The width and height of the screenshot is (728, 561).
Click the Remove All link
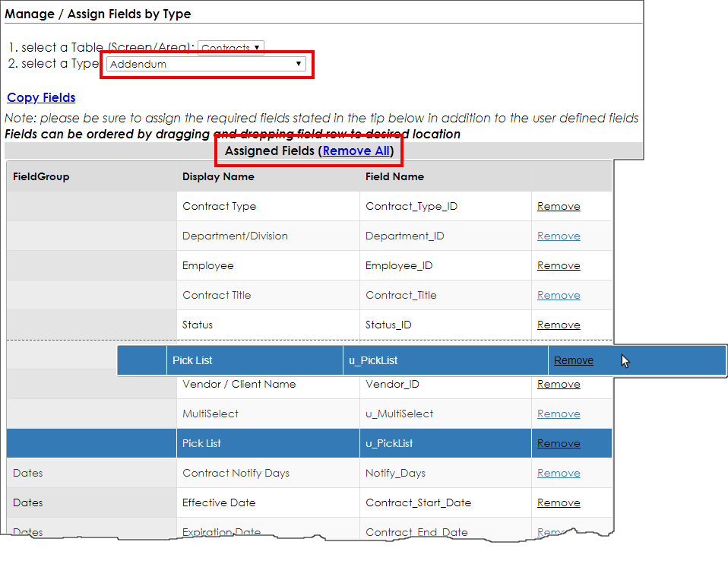[356, 151]
